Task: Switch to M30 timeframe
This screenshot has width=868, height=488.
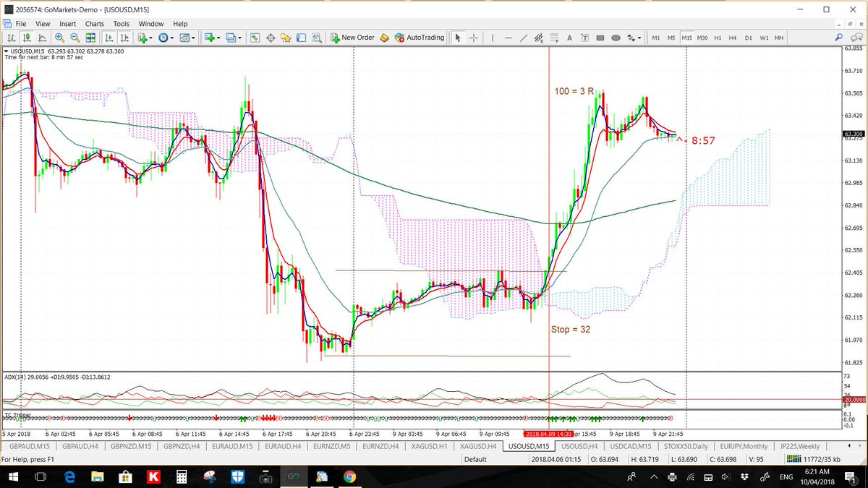Action: point(702,37)
